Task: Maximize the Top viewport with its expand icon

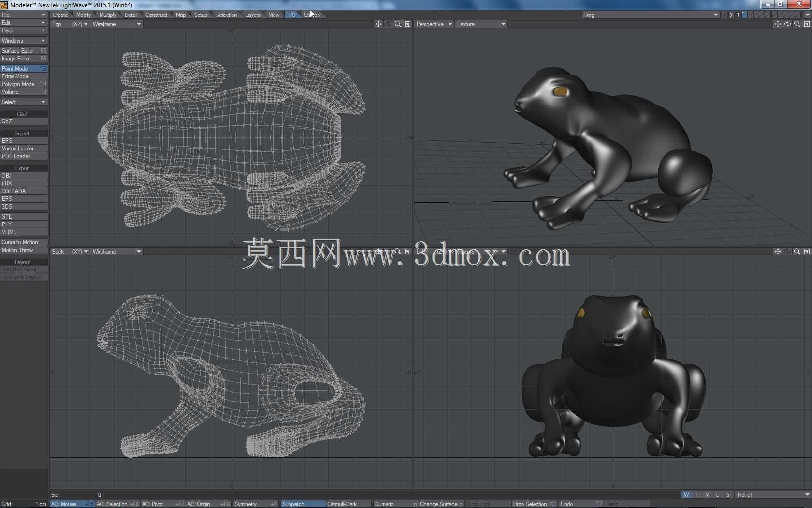Action: pyautogui.click(x=407, y=24)
